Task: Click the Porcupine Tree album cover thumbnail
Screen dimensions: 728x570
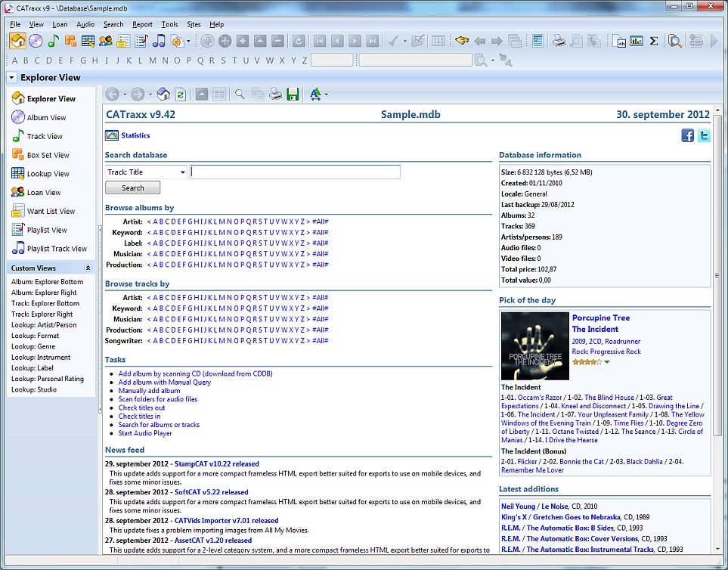Action: (535, 345)
